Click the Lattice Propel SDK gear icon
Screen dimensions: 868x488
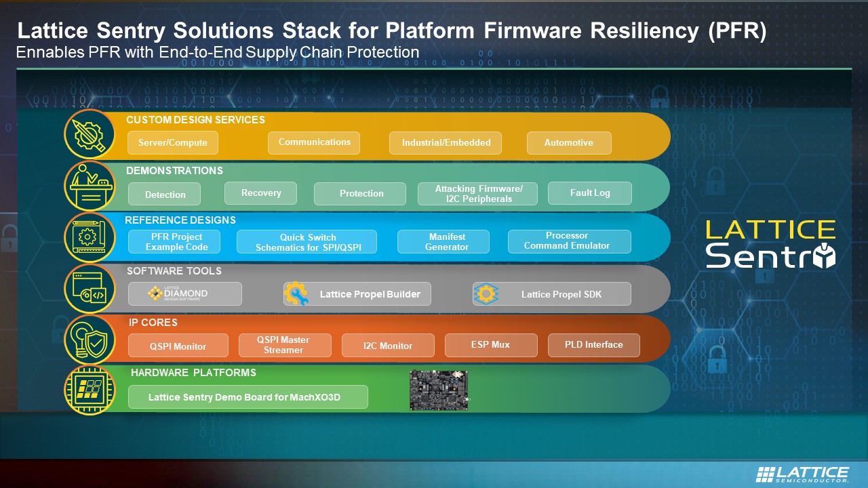click(x=486, y=294)
